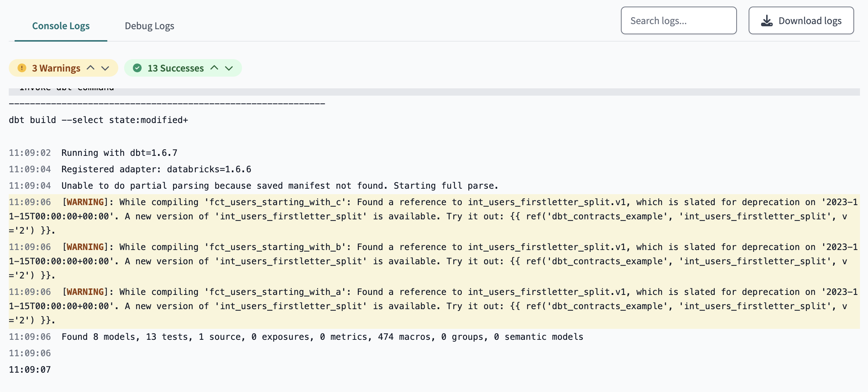
Task: Click the 13 Successes badge label
Action: [176, 68]
